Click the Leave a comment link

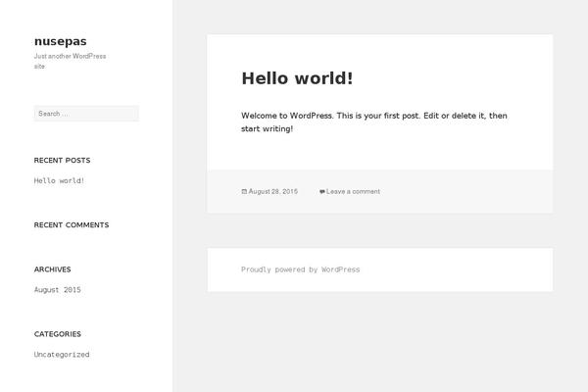point(353,192)
